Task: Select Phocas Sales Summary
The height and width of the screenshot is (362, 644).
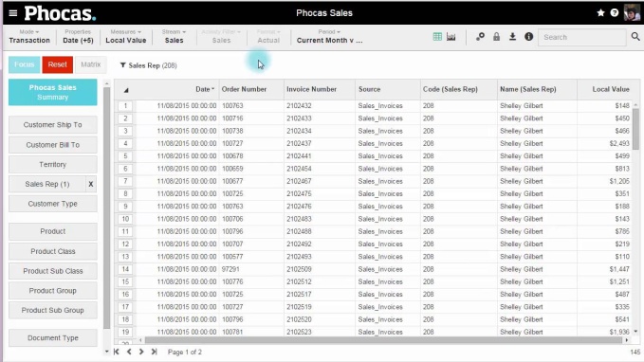Action: (52, 92)
